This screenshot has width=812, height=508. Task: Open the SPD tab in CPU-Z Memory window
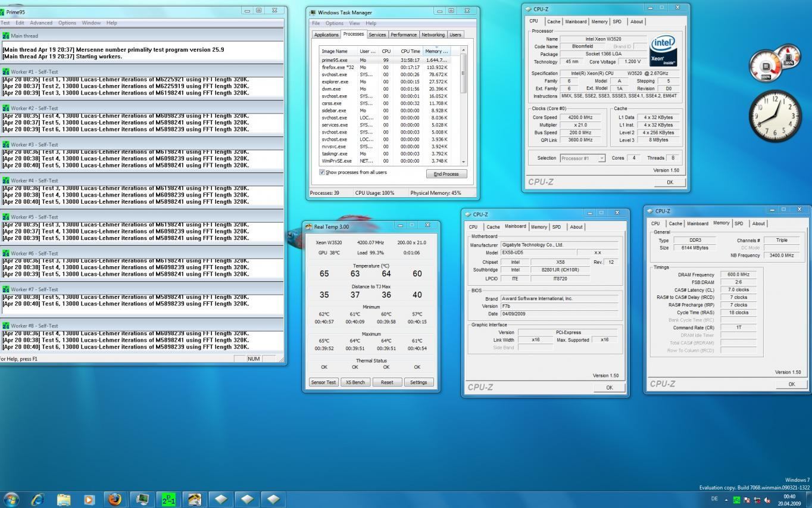pyautogui.click(x=738, y=224)
